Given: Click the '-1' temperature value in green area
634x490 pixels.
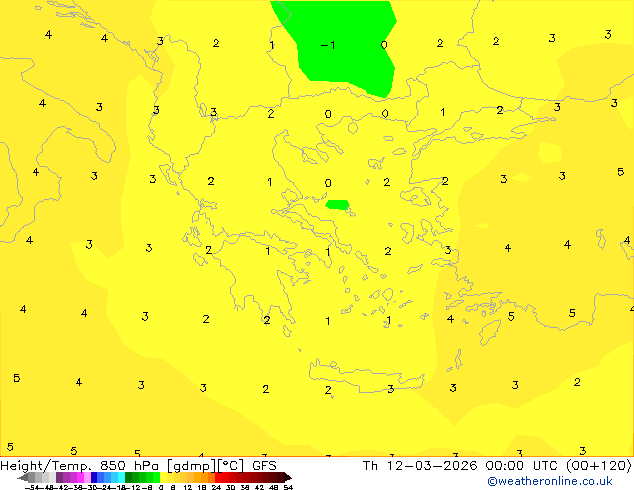Looking at the screenshot, I should point(328,45).
